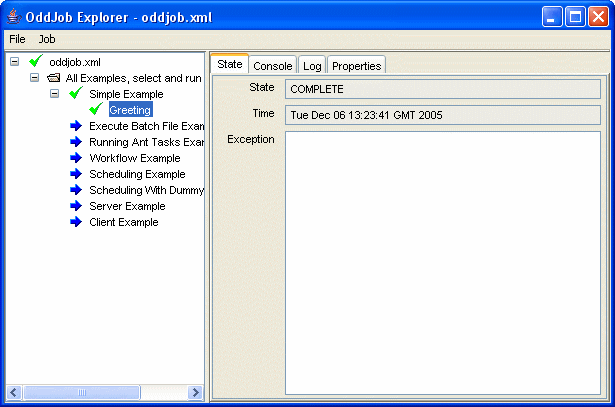Screen dimensions: 615x407
Task: Switch to the Console tab
Action: [272, 66]
